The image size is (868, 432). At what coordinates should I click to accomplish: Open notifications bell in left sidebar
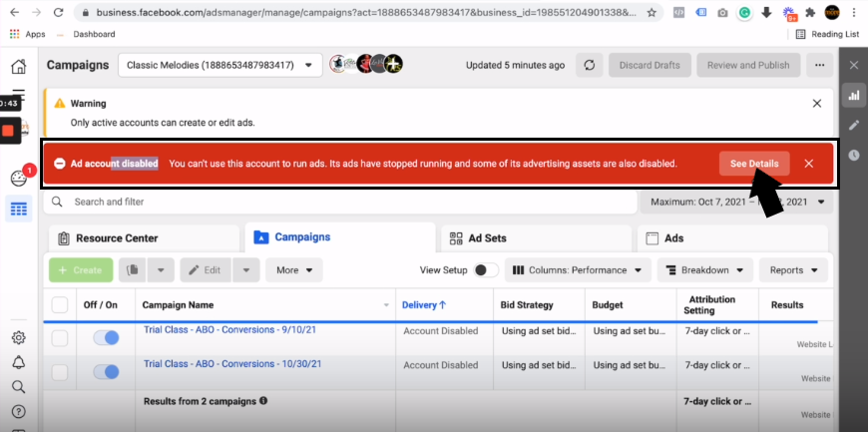pos(18,362)
